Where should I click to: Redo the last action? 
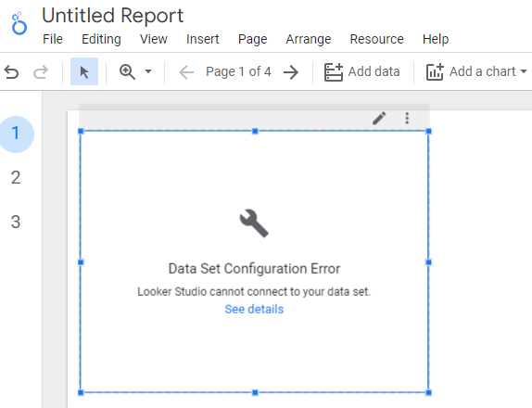pyautogui.click(x=41, y=72)
